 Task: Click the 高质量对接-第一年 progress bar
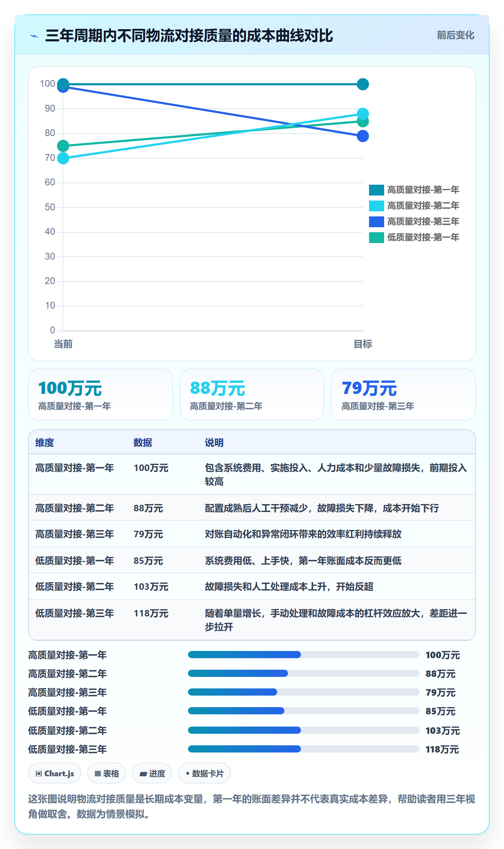[x=304, y=655]
